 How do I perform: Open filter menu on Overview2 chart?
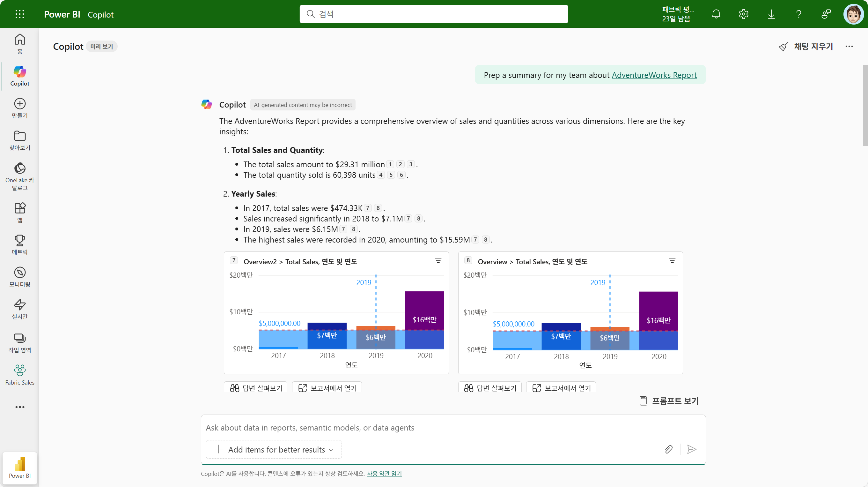coord(438,261)
